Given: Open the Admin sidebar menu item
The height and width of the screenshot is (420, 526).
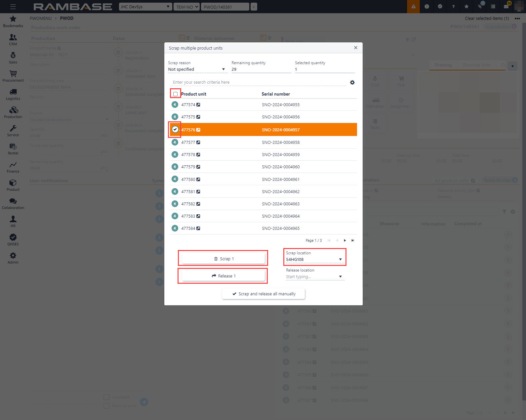Looking at the screenshot, I should tap(13, 258).
